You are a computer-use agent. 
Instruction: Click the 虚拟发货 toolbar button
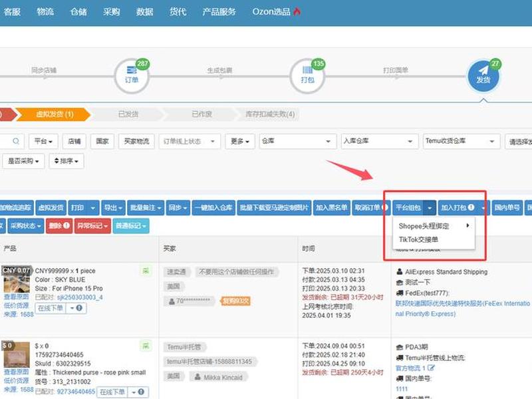pyautogui.click(x=51, y=207)
